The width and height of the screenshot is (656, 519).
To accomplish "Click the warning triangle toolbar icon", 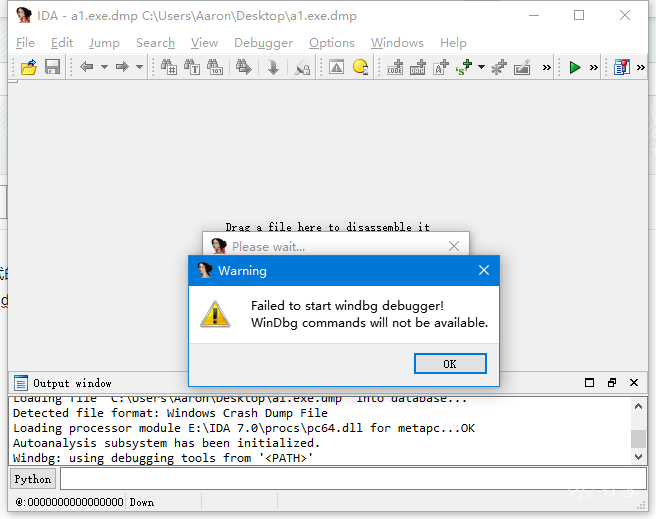I will click(336, 67).
